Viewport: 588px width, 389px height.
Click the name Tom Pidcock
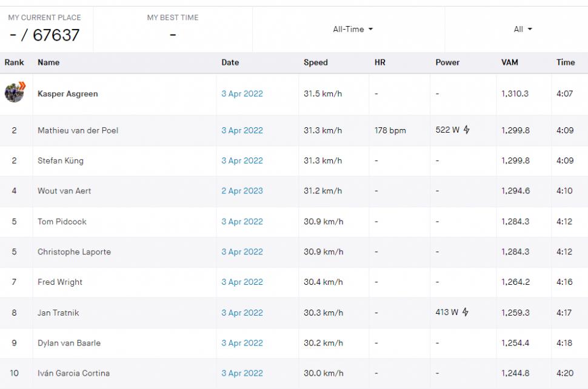coord(62,222)
